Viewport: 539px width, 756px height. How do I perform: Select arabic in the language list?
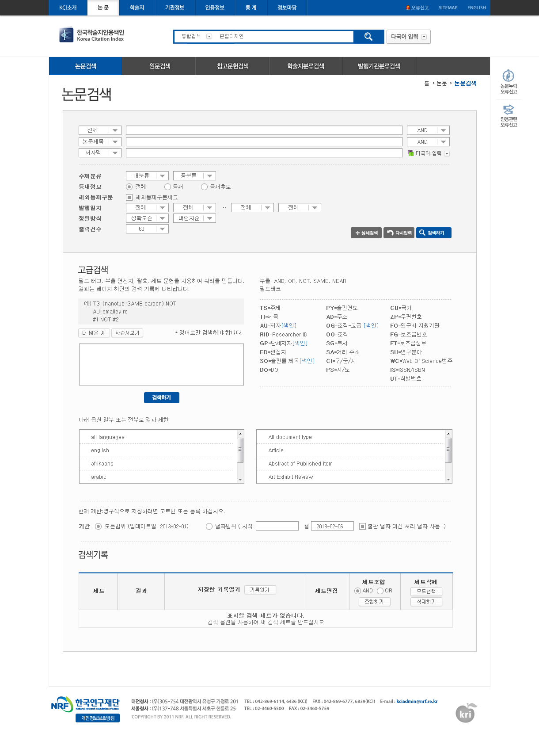[156, 477]
